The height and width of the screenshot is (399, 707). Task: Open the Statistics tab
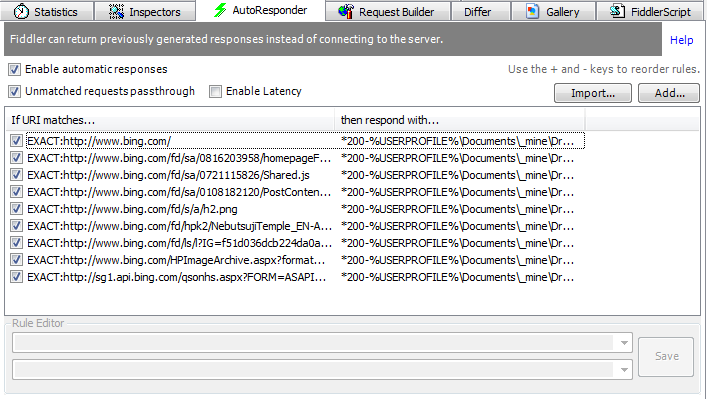(x=47, y=11)
